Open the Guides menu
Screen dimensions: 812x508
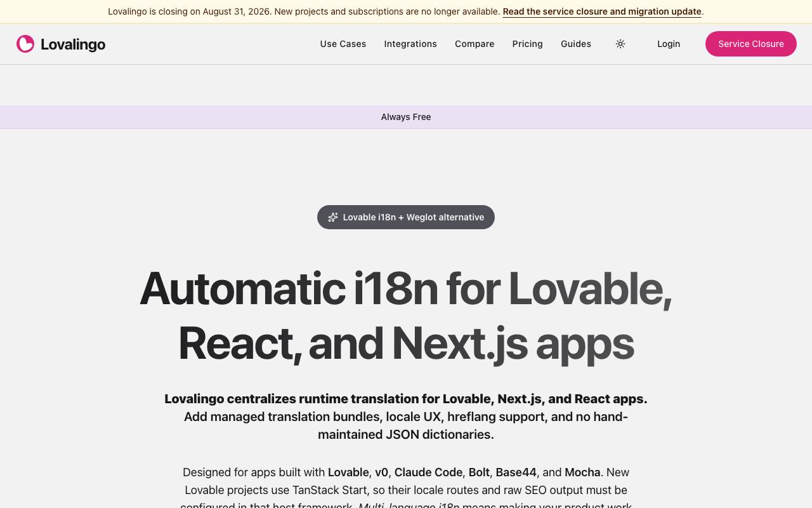[x=576, y=44]
